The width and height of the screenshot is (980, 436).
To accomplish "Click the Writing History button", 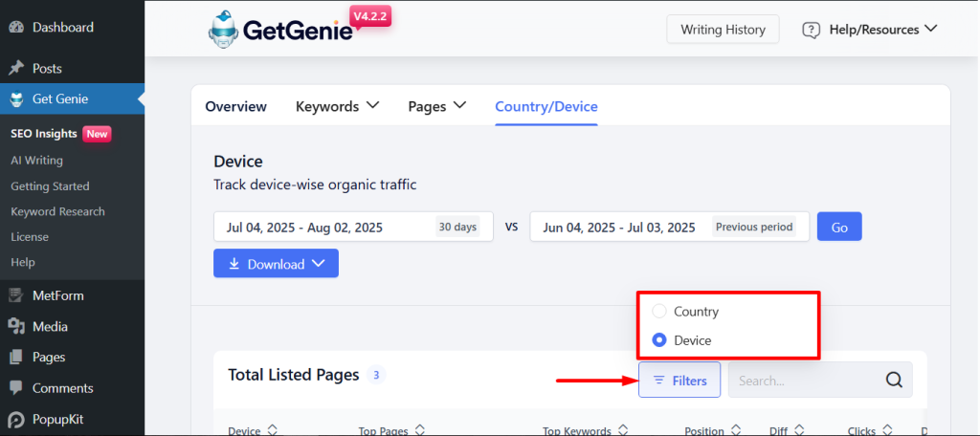I will pos(723,30).
